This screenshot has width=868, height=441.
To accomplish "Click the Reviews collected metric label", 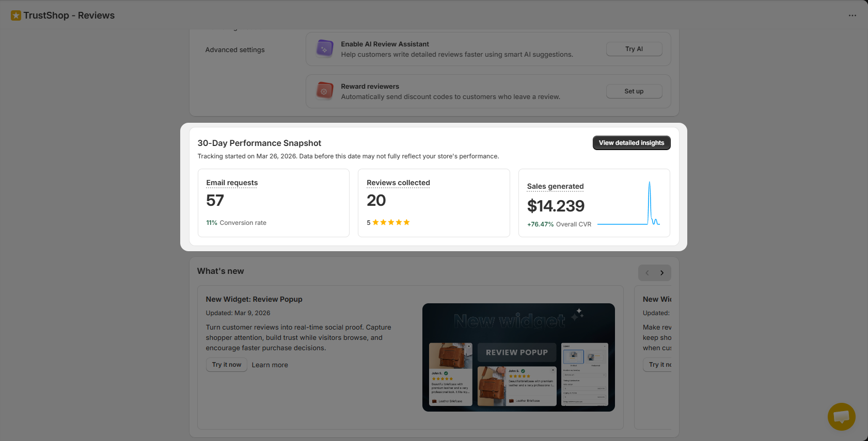I will [x=398, y=183].
